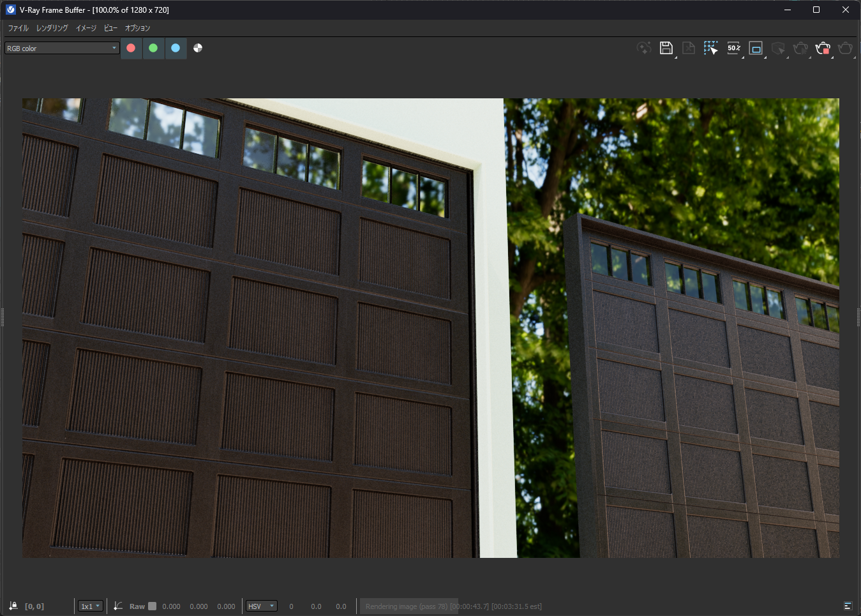Screen dimensions: 861x616
Task: Open the HSV color mode dropdown
Action: tap(262, 606)
